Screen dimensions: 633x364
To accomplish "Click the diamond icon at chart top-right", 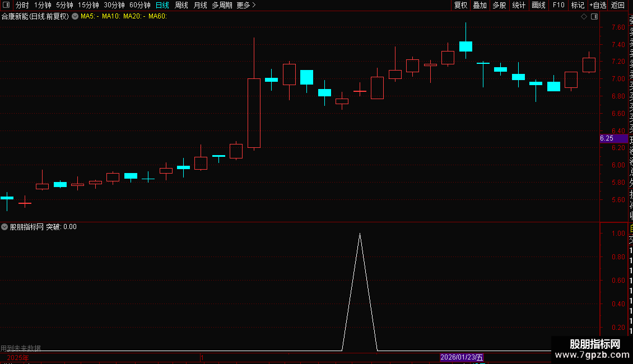I will pos(584,17).
